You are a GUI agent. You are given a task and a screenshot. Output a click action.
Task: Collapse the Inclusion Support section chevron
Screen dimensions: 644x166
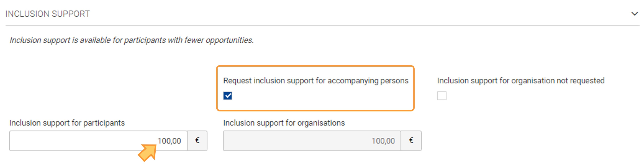pos(634,14)
